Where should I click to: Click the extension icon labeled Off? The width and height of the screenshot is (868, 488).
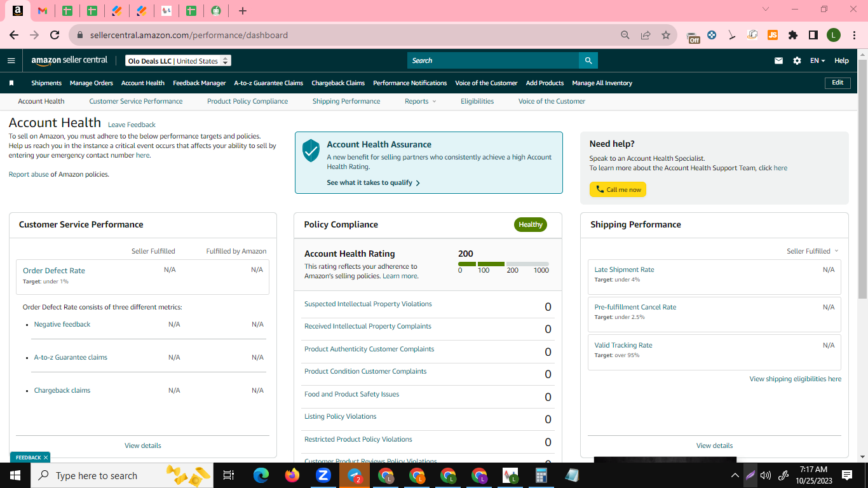click(694, 36)
